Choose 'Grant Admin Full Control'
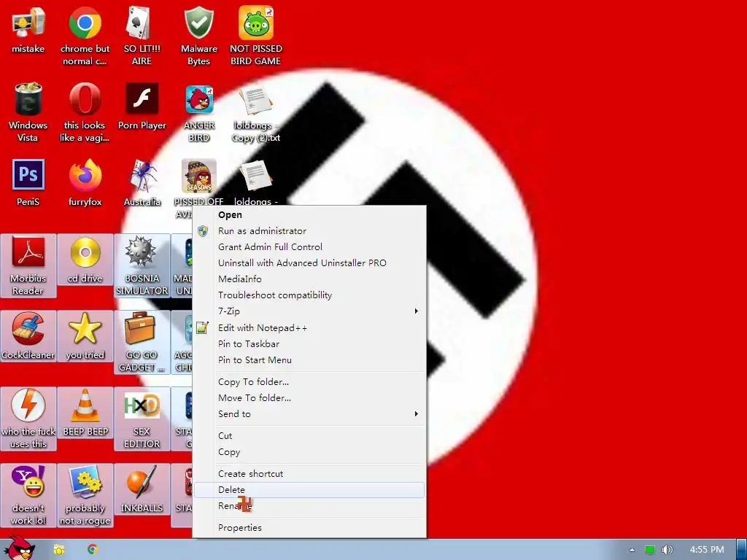 (309, 246)
